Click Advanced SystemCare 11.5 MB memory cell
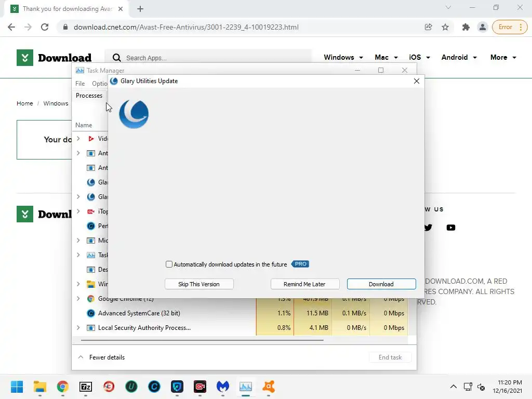This screenshot has width=532, height=399. click(313, 313)
